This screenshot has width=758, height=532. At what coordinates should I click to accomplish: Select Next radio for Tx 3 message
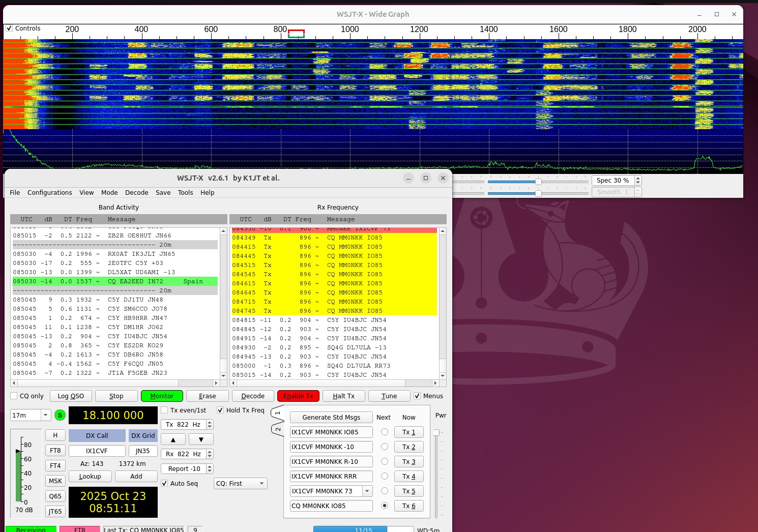[x=385, y=462]
